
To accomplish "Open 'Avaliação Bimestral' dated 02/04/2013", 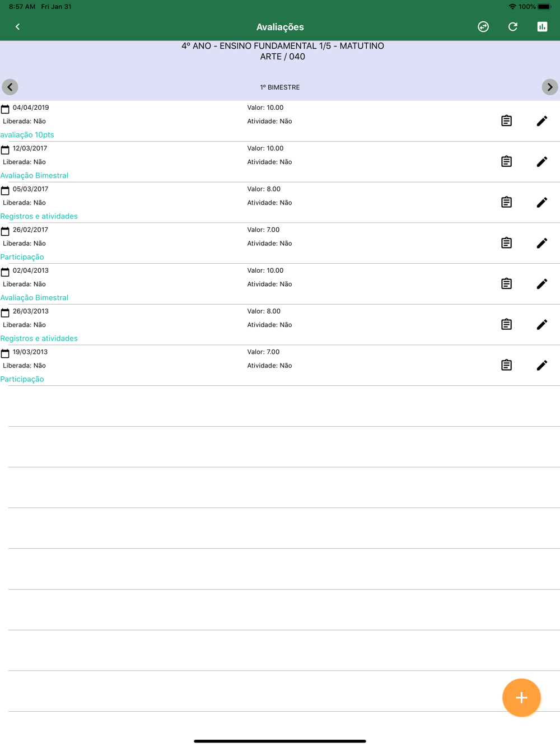I will [x=34, y=298].
